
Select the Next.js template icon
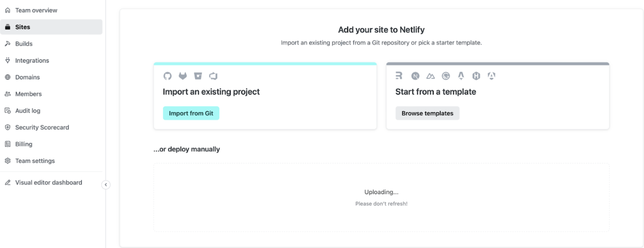[x=415, y=76]
